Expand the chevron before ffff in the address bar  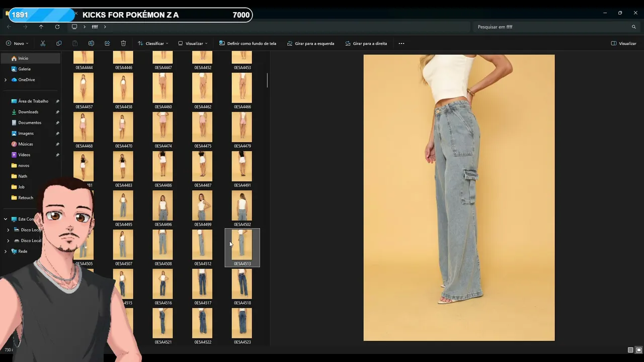click(x=85, y=27)
